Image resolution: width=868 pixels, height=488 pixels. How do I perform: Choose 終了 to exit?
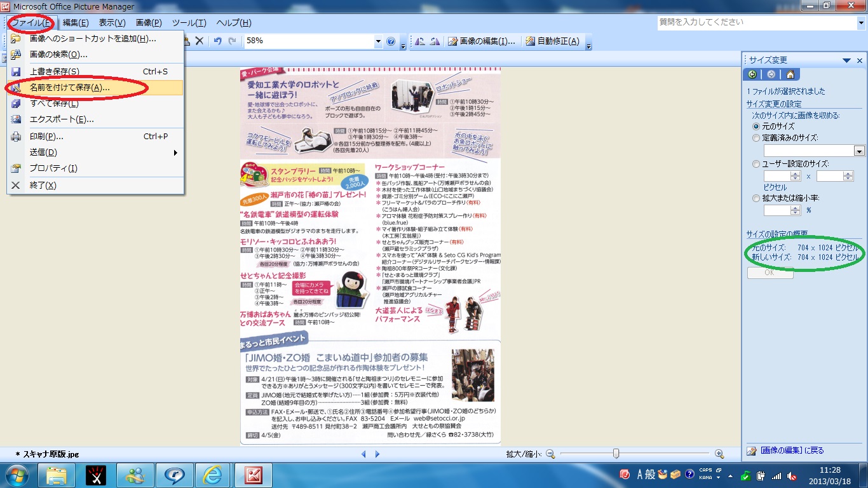(x=95, y=186)
